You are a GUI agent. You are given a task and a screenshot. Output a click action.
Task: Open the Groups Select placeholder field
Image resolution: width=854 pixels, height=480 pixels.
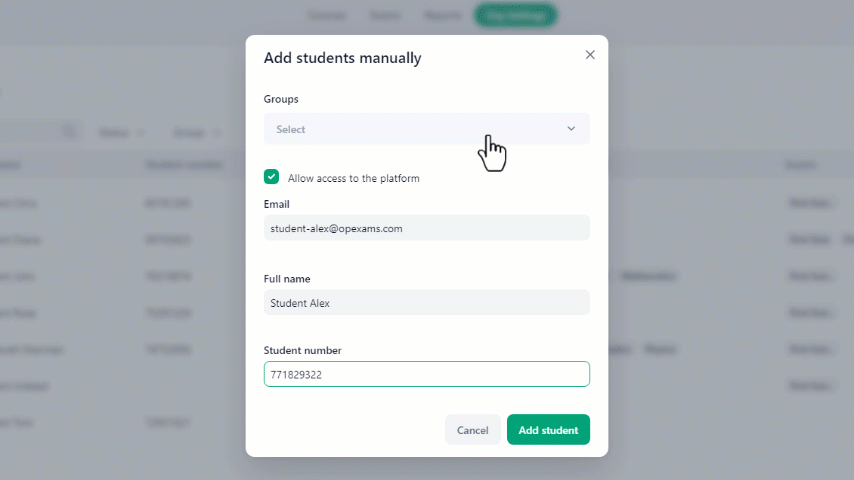point(426,129)
